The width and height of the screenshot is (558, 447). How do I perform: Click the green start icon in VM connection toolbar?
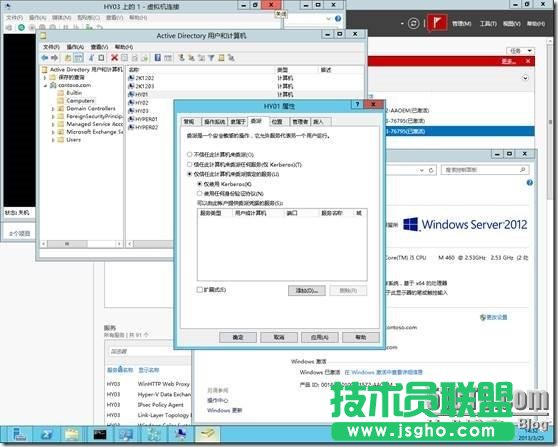21,27
